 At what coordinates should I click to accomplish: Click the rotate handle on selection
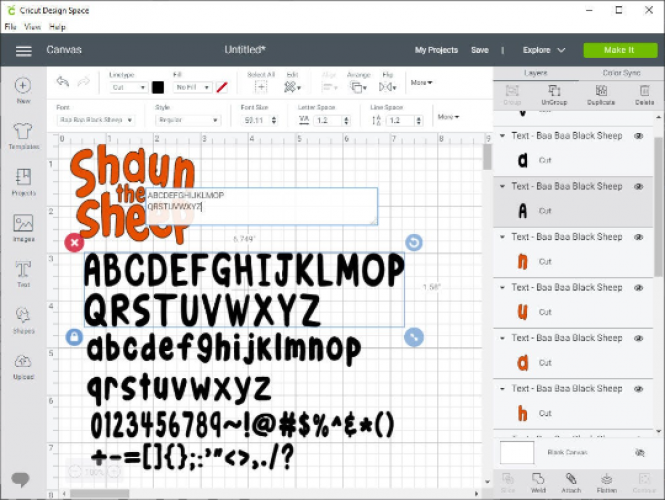pyautogui.click(x=414, y=243)
